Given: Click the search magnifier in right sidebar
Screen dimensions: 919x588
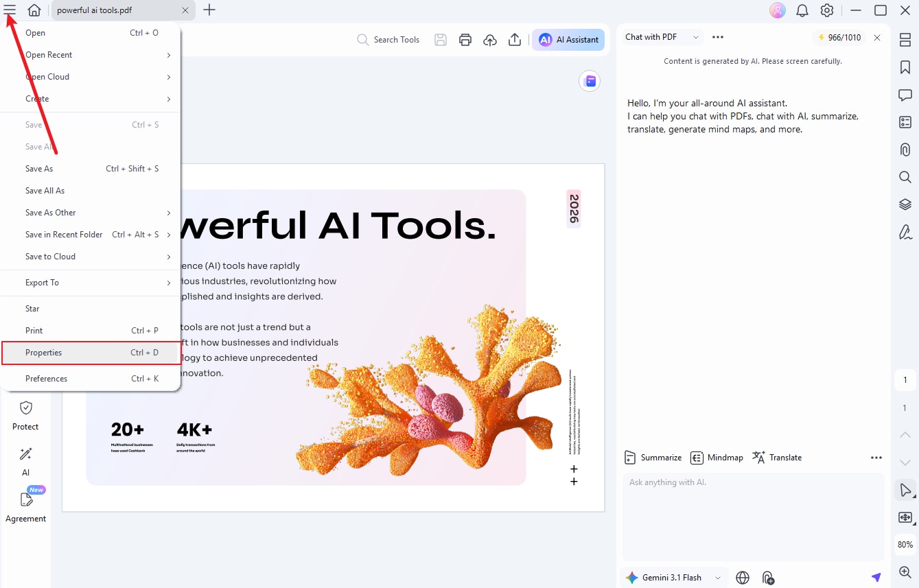Looking at the screenshot, I should (905, 177).
